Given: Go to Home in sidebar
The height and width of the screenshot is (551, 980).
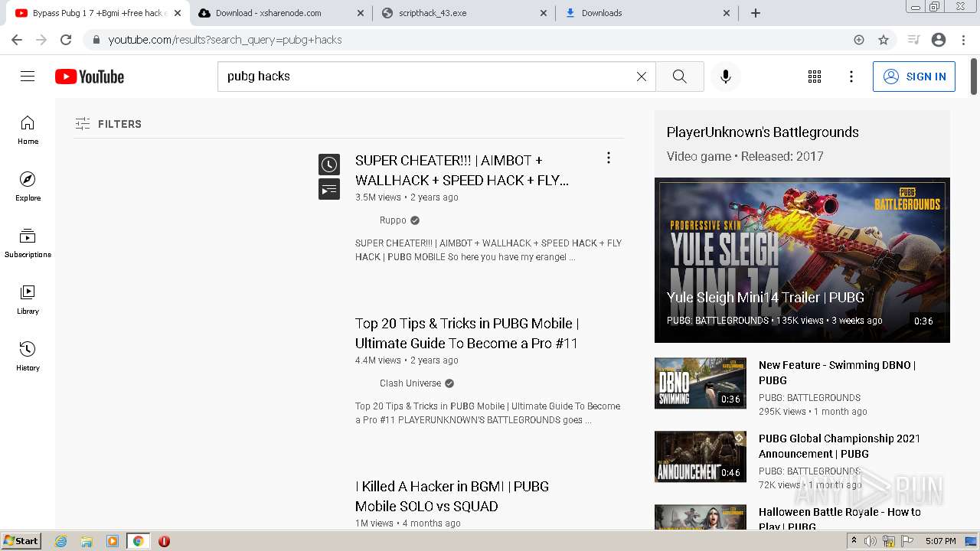Looking at the screenshot, I should pyautogui.click(x=28, y=130).
